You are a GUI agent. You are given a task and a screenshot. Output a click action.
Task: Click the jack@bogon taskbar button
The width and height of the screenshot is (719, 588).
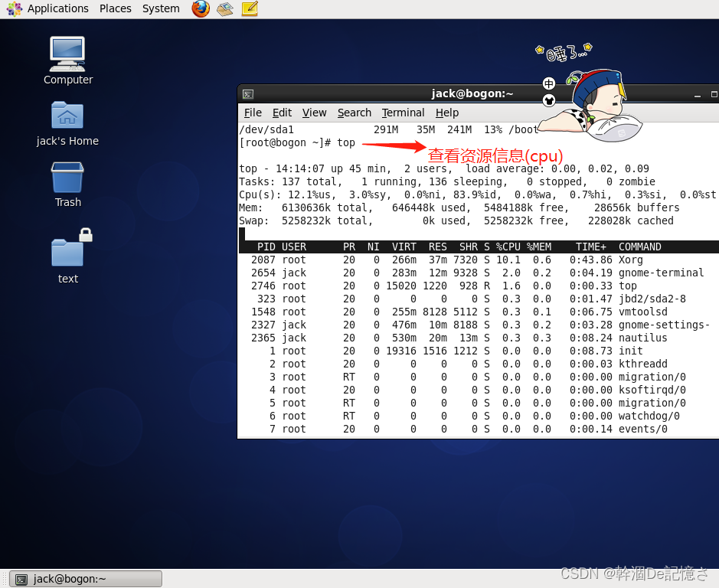pos(87,579)
